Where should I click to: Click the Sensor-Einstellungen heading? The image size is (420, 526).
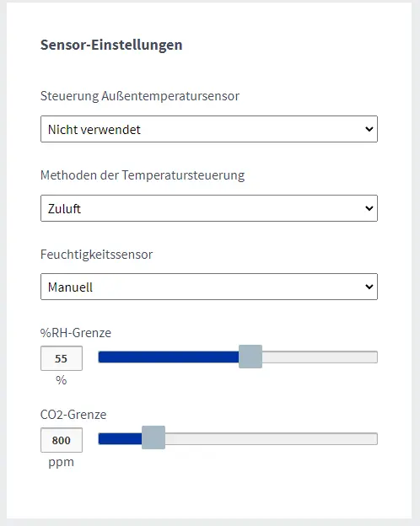pos(111,45)
